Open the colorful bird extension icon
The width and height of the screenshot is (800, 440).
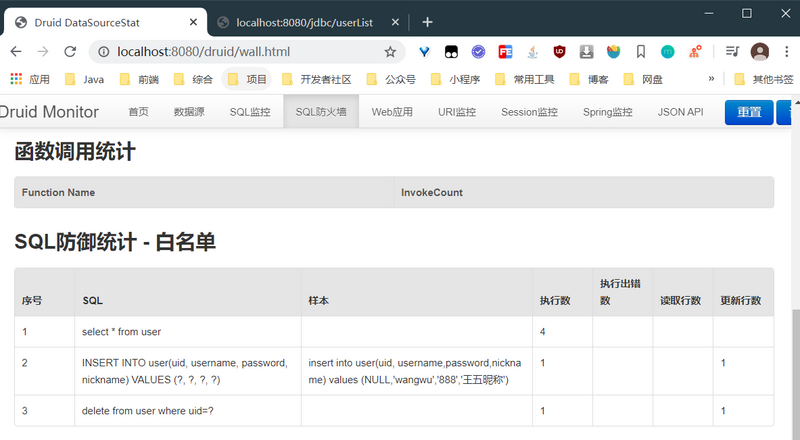tap(613, 52)
